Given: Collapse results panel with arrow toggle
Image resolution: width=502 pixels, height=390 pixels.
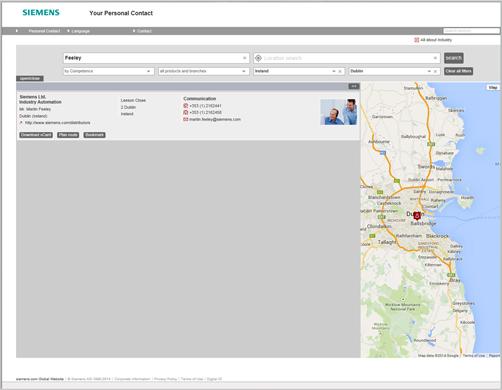Looking at the screenshot, I should (354, 86).
